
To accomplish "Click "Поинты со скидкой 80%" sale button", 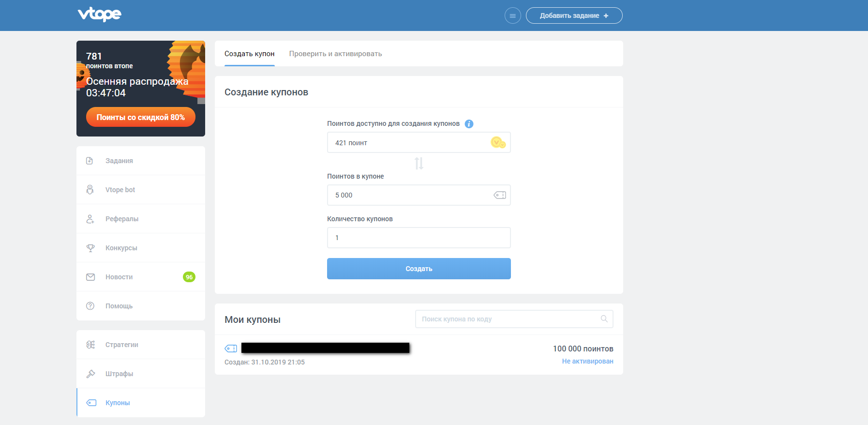I will (x=140, y=117).
